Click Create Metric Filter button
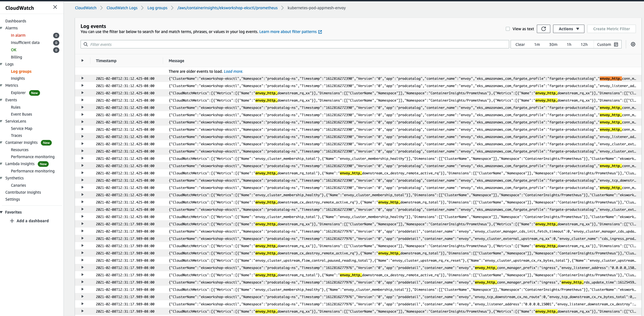 point(612,29)
